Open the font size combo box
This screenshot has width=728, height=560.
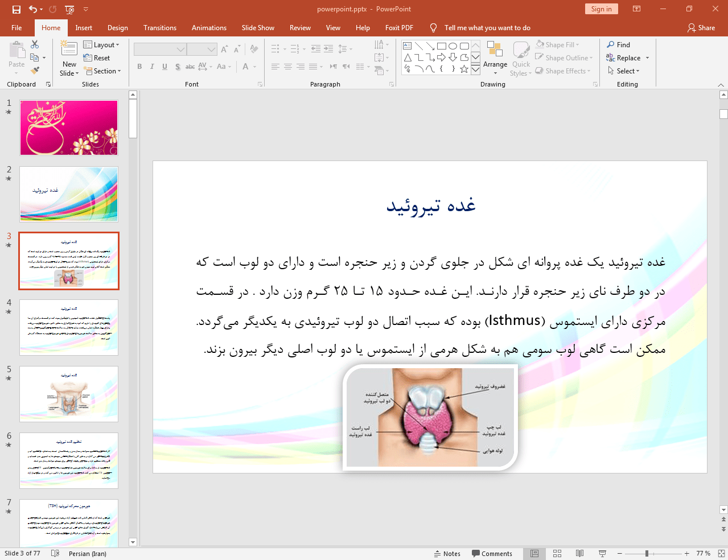[202, 50]
